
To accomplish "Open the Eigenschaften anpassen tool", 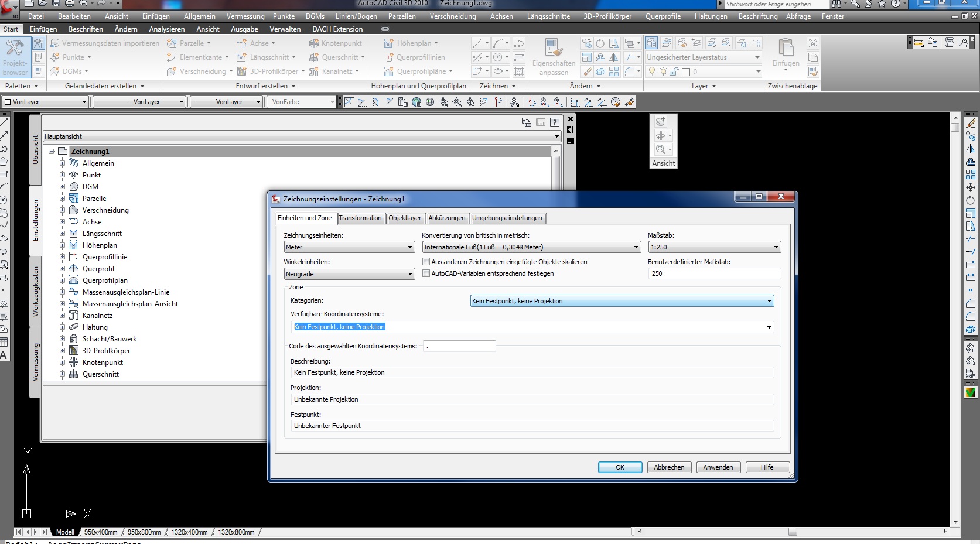I will tap(554, 57).
